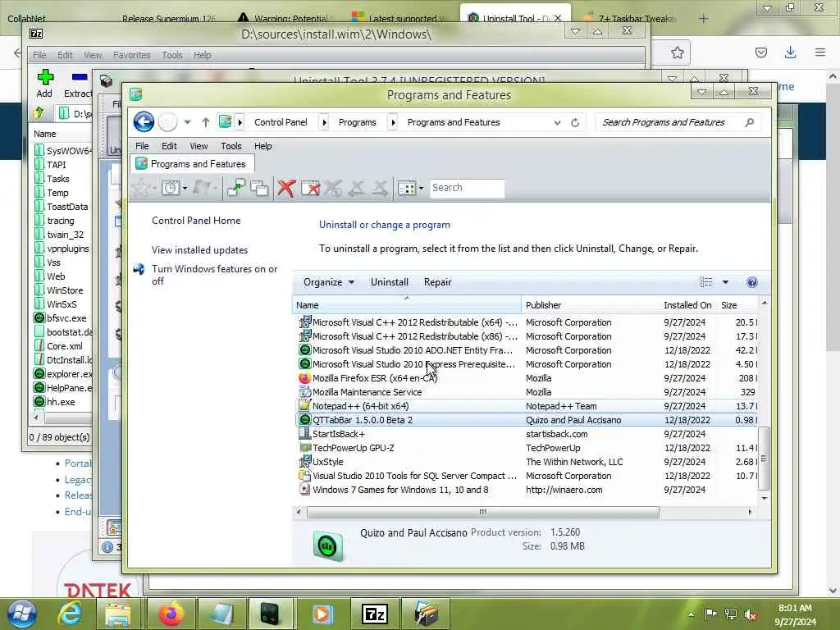Click the magnifier icon in the Search Programs box

750,123
